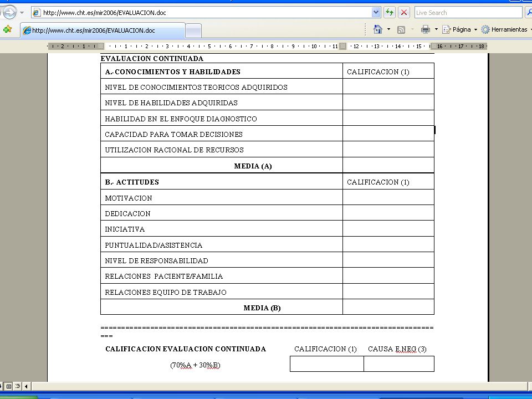Click the MOTIVACION row text

(129, 198)
